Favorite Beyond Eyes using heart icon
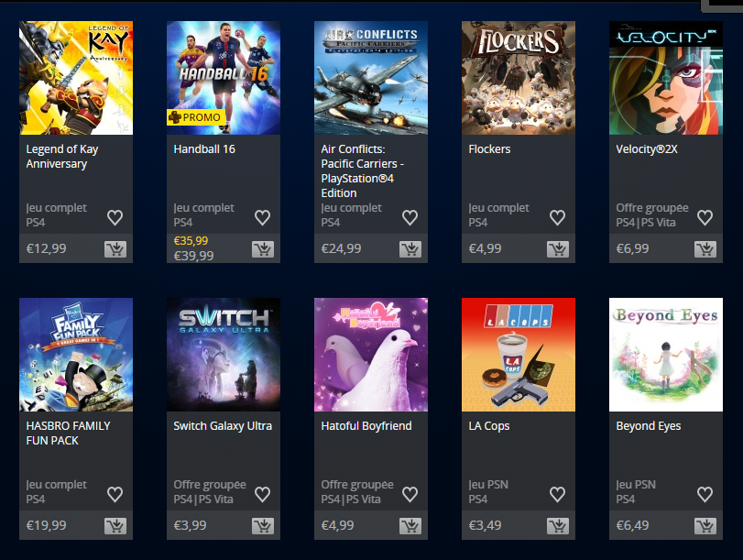 pyautogui.click(x=705, y=494)
